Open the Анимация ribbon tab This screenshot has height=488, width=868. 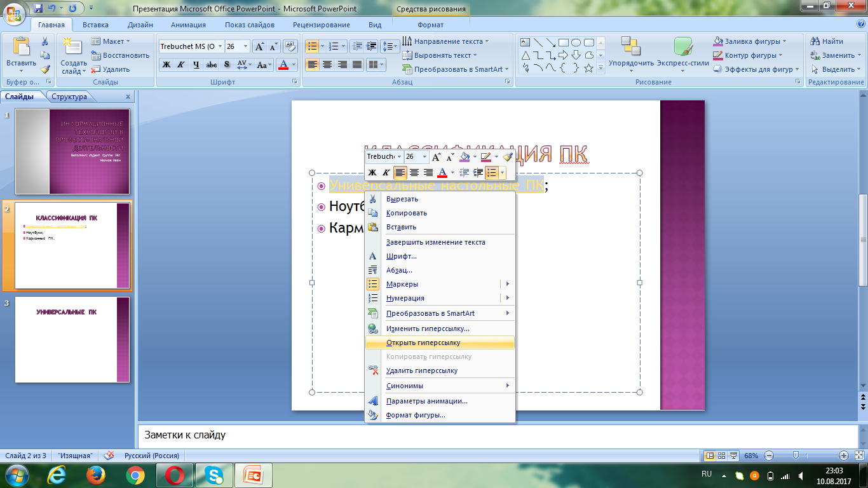pos(188,25)
